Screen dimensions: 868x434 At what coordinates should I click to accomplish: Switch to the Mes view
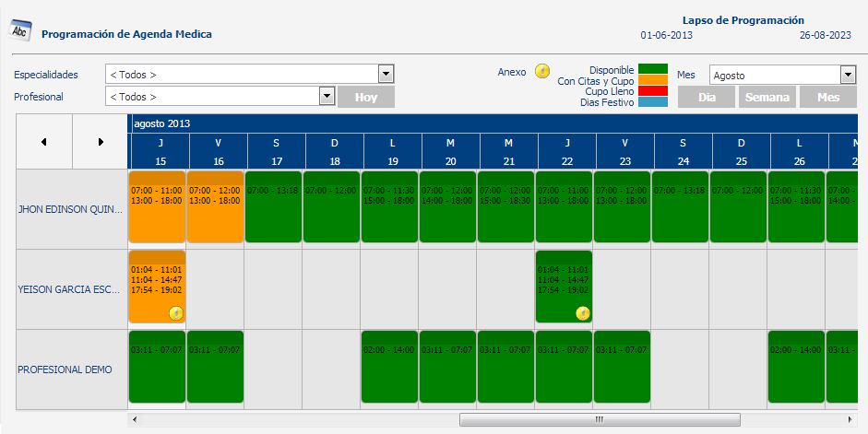pos(827,97)
